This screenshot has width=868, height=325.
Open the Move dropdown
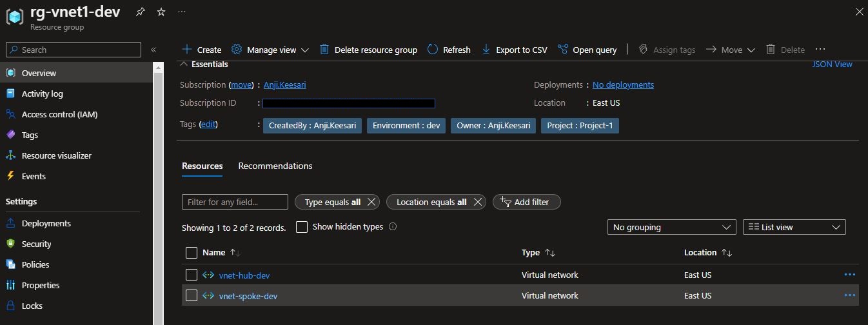tap(731, 50)
